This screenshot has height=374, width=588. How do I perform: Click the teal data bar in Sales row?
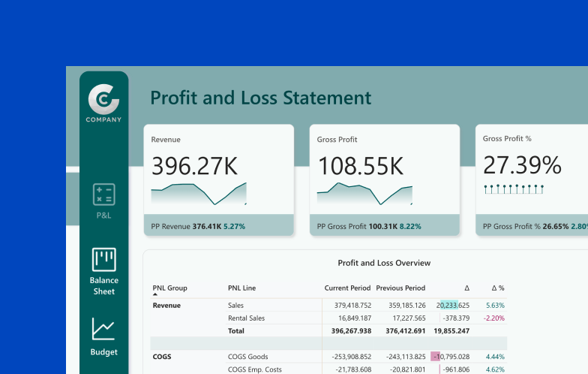click(448, 306)
